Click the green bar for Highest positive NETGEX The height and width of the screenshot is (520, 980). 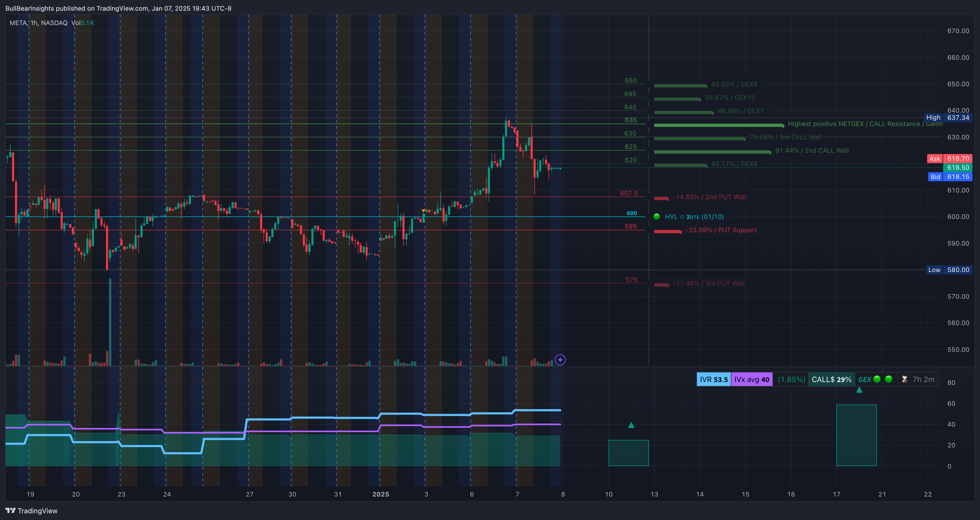[719, 125]
